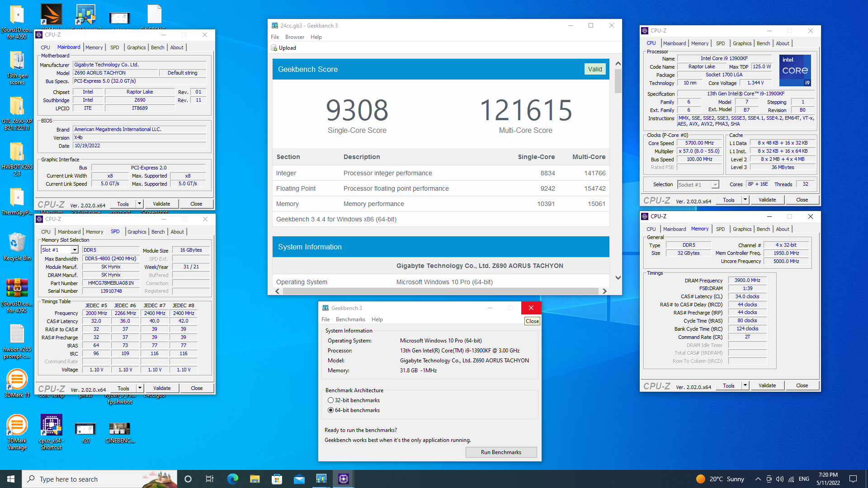Screen dimensions: 868x488
Task: Open the About tab in top-right CPU-Z
Action: click(783, 43)
